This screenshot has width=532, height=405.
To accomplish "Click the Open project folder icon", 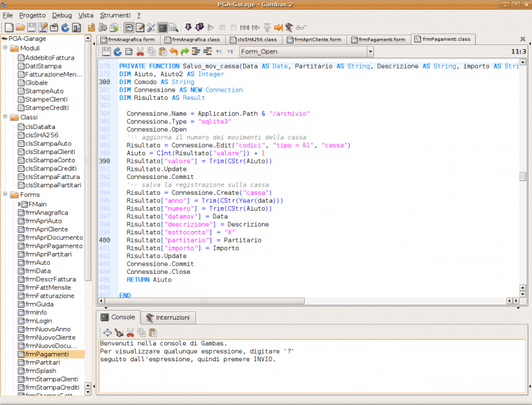I will tap(21, 28).
